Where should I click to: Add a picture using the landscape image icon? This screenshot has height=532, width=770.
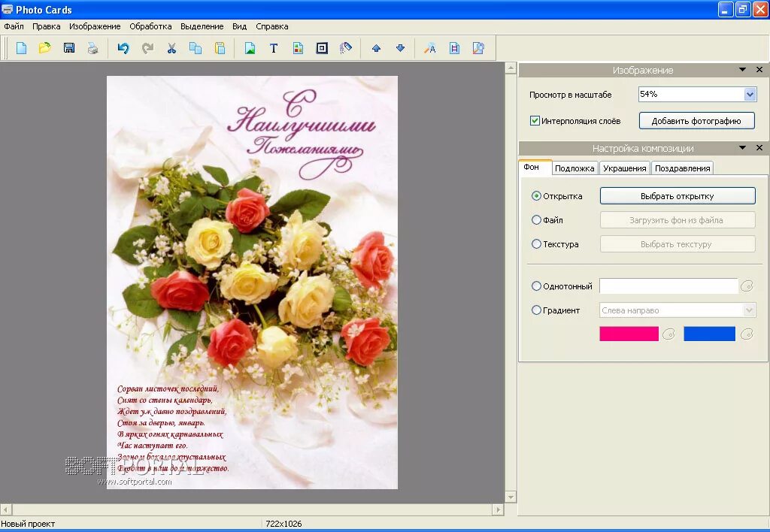(250, 48)
